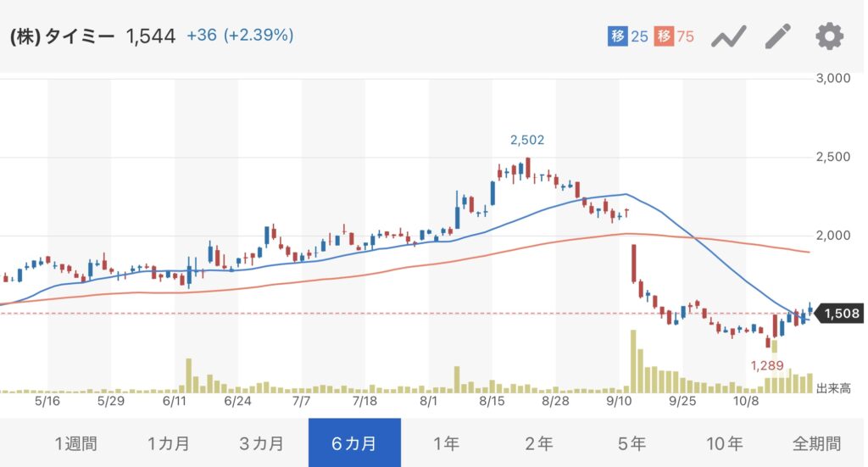Image resolution: width=868 pixels, height=467 pixels.
Task: Show the 1年 chart period
Action: [447, 442]
